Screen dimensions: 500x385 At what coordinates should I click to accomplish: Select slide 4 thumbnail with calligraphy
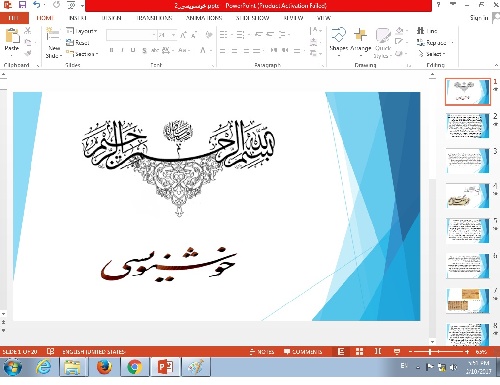click(468, 196)
